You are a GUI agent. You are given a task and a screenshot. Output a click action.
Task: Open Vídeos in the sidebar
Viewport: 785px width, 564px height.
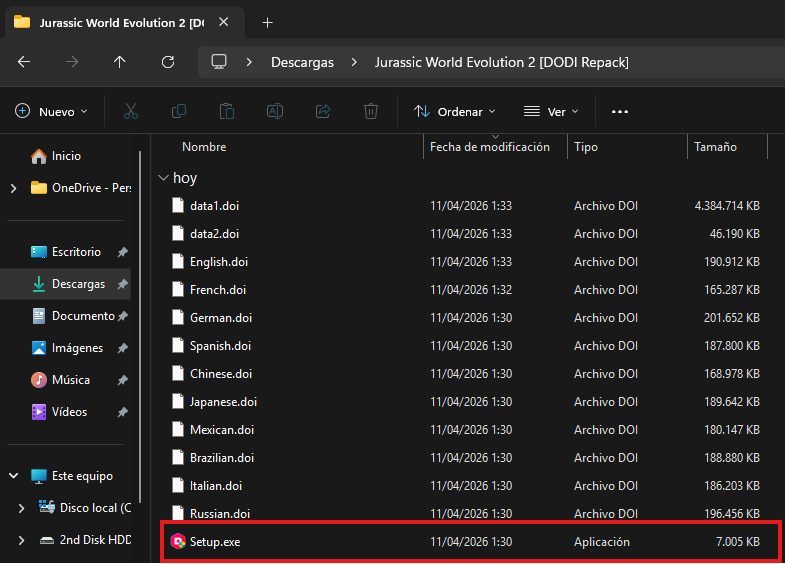[x=59, y=412]
